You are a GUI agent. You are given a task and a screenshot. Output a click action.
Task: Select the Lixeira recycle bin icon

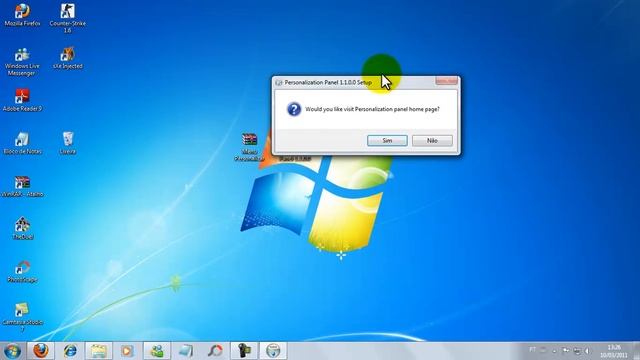pos(68,143)
